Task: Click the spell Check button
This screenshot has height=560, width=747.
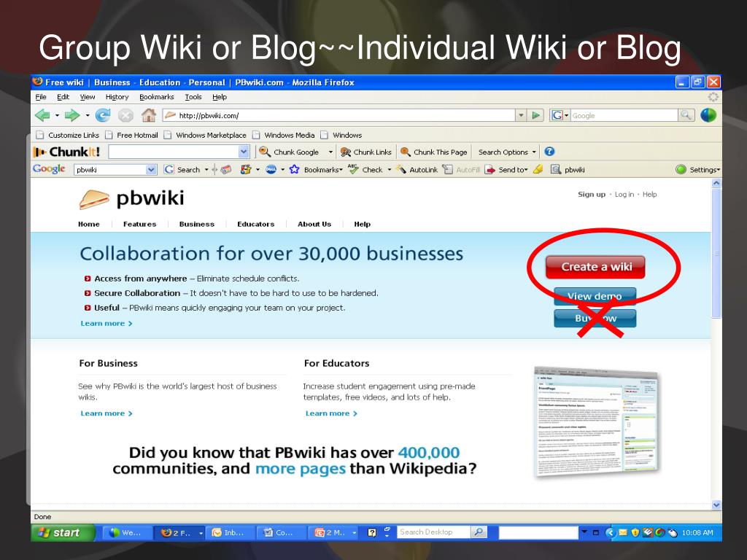Action: tap(366, 169)
